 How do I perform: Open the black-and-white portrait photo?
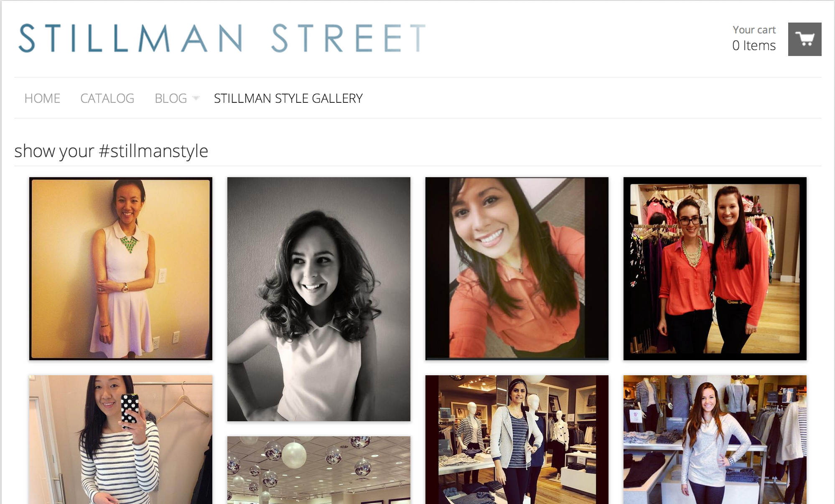319,299
